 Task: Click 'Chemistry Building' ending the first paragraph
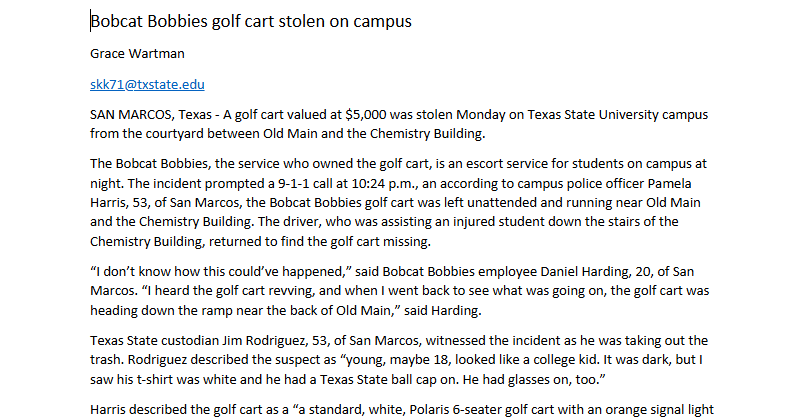[x=426, y=134]
